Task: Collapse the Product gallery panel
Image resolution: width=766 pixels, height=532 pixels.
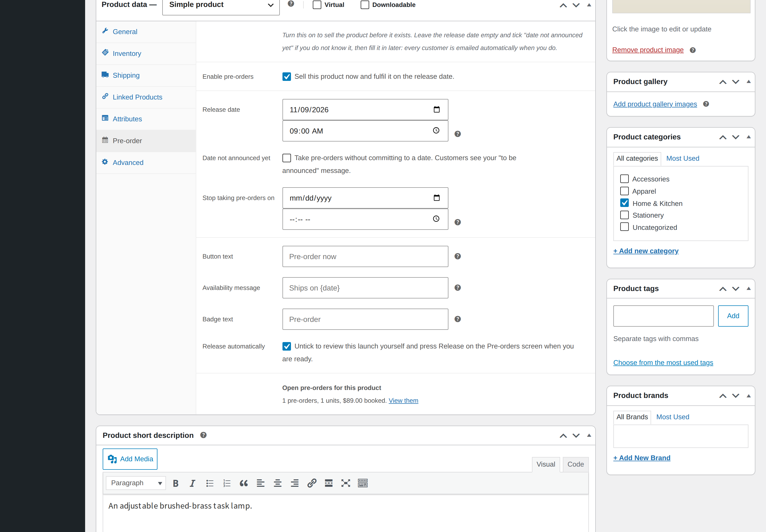Action: point(749,82)
